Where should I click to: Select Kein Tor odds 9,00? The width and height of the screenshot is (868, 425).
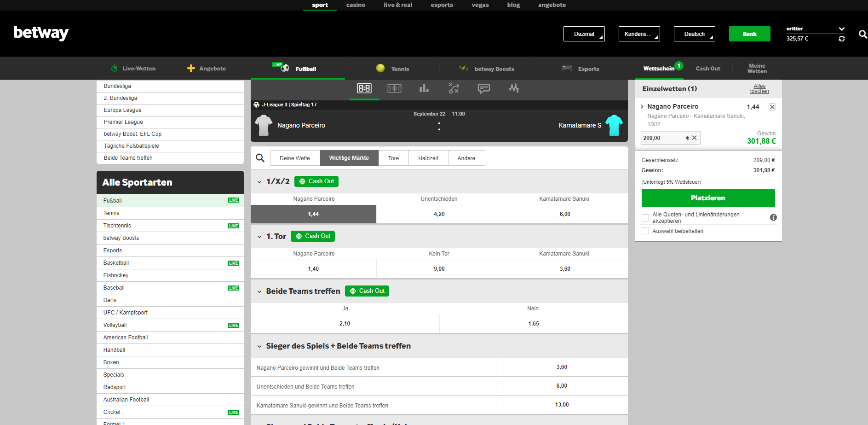(439, 269)
